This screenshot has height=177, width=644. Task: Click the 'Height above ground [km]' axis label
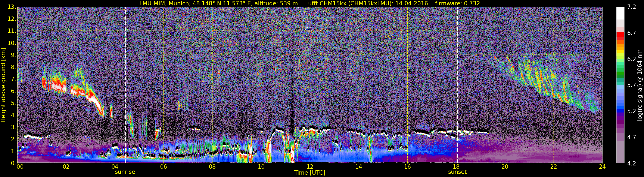pos(3,85)
